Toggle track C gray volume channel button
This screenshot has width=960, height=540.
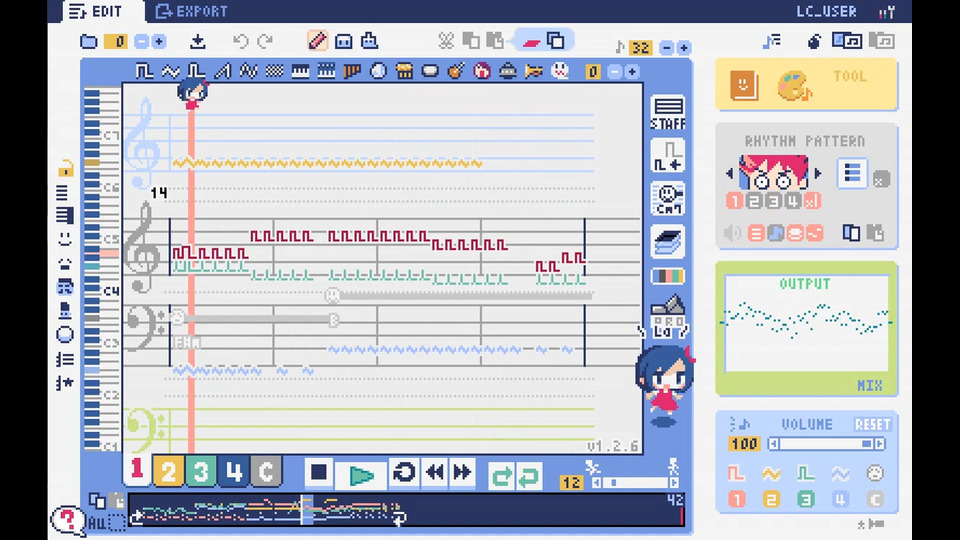click(875, 499)
